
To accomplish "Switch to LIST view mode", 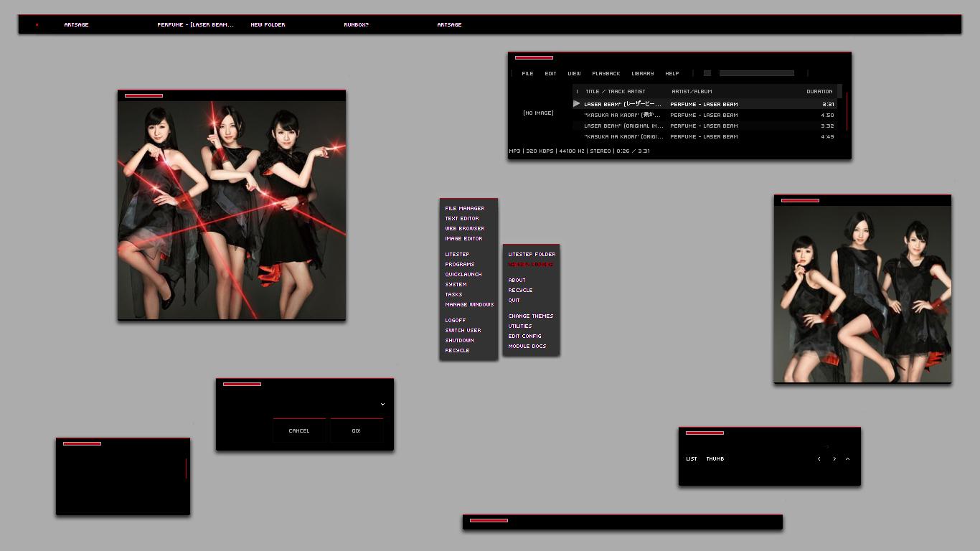I will click(x=691, y=459).
